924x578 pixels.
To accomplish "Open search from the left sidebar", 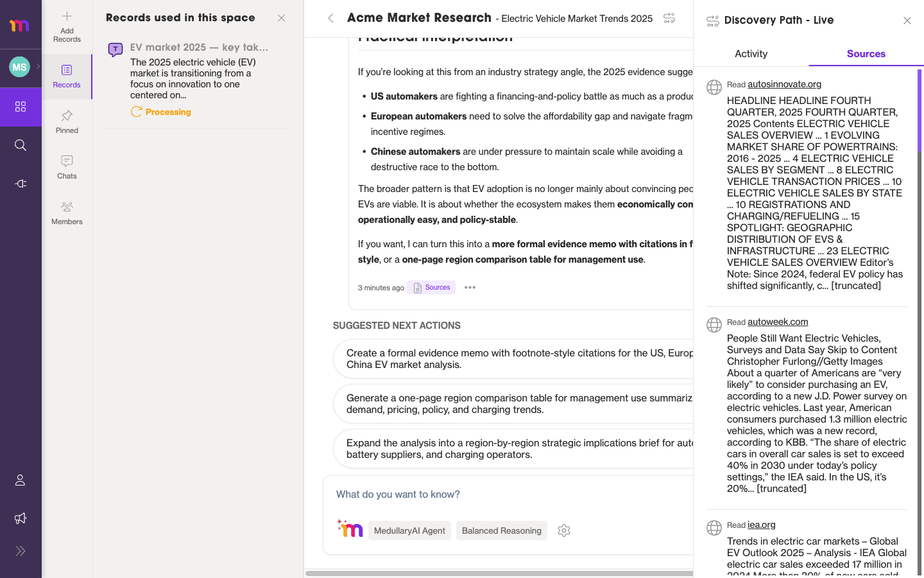I will point(21,145).
